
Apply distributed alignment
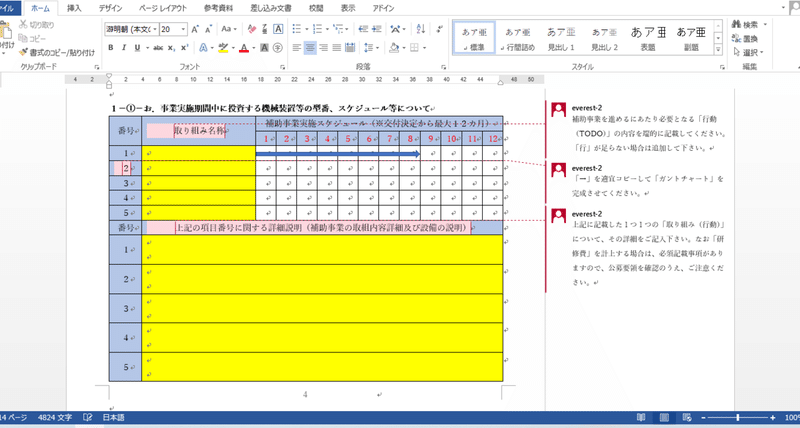[x=350, y=48]
